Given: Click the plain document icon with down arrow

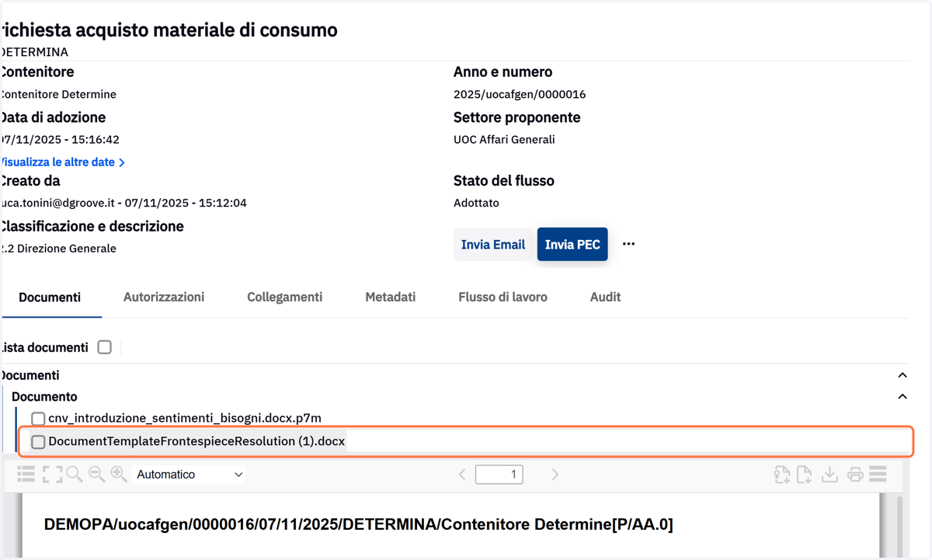Looking at the screenshot, I should (x=805, y=474).
